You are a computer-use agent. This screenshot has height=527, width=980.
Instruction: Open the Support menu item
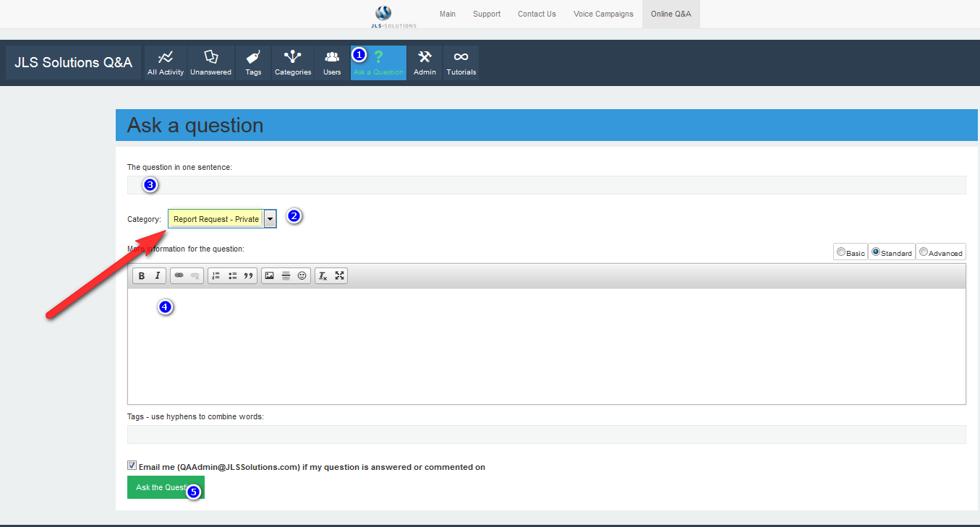[487, 14]
